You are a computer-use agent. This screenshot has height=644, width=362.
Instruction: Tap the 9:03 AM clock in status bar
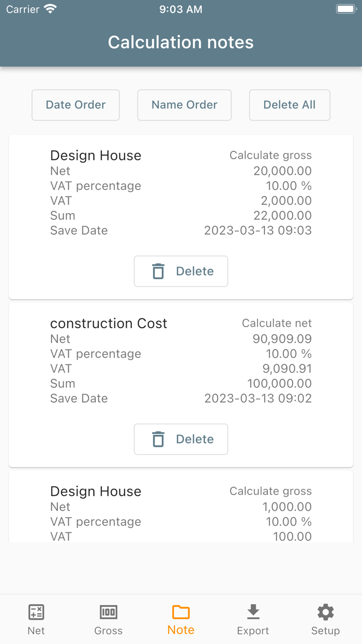pos(180,9)
